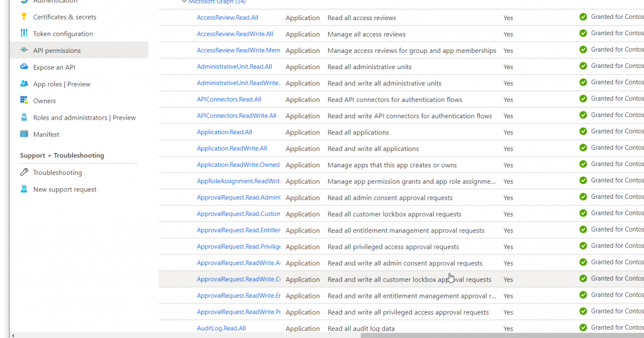Screen dimensions: 644x338
Task: Click the Manifest icon
Action: (x=24, y=133)
